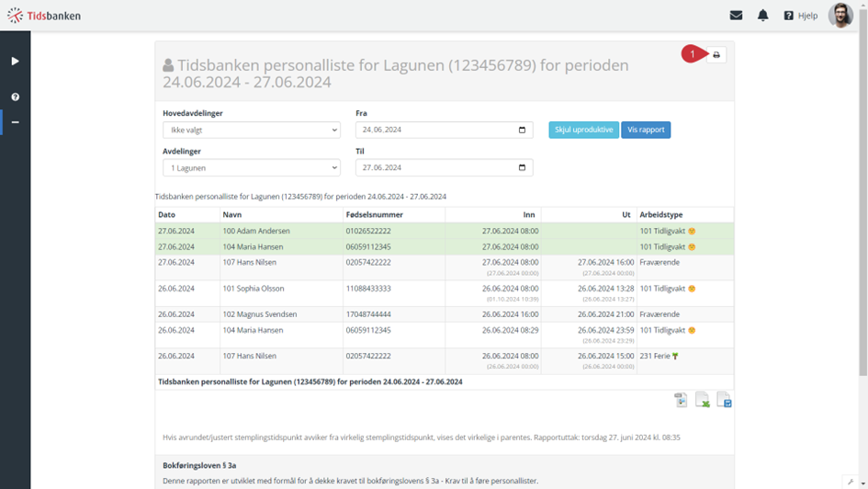
Task: Click the Tidsbanken logo
Action: pyautogui.click(x=44, y=16)
